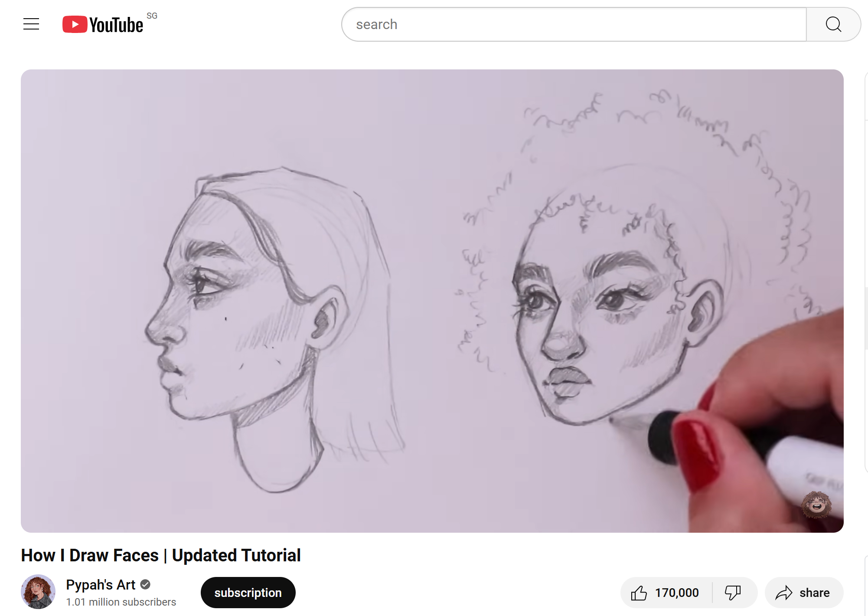The height and width of the screenshot is (616, 868).
Task: Click the thumbs-down dislike icon
Action: (733, 593)
